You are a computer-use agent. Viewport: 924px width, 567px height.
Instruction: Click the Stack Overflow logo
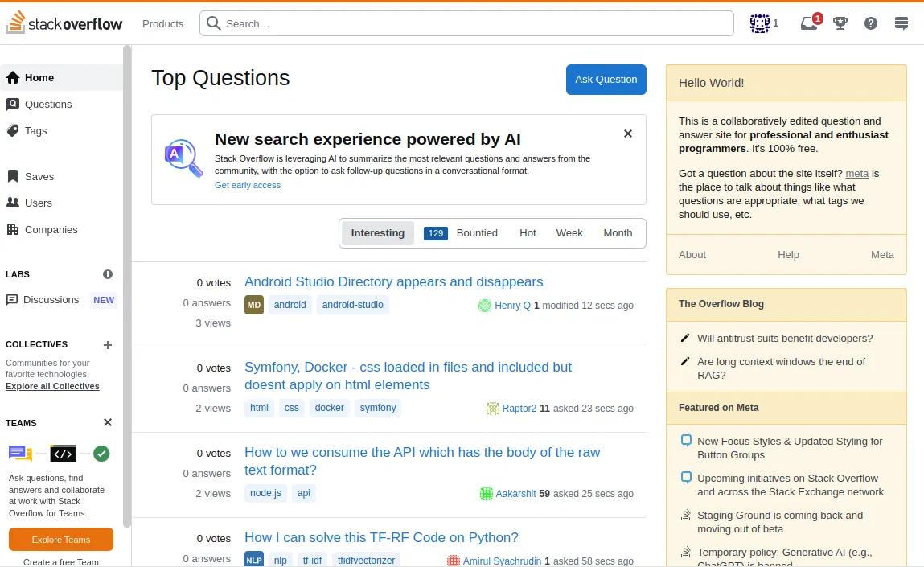click(64, 23)
